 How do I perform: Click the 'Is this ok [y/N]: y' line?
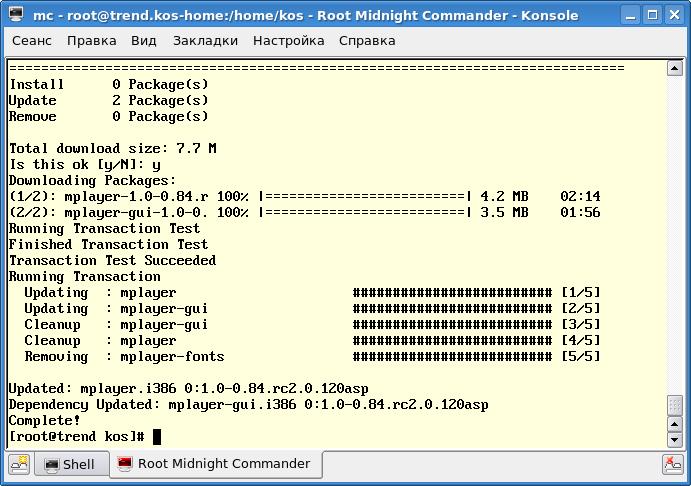(85, 165)
